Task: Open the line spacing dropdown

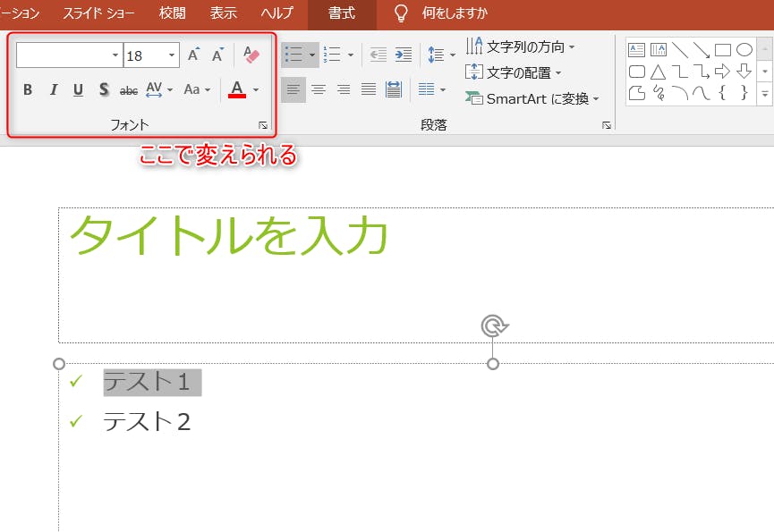Action: coord(441,55)
